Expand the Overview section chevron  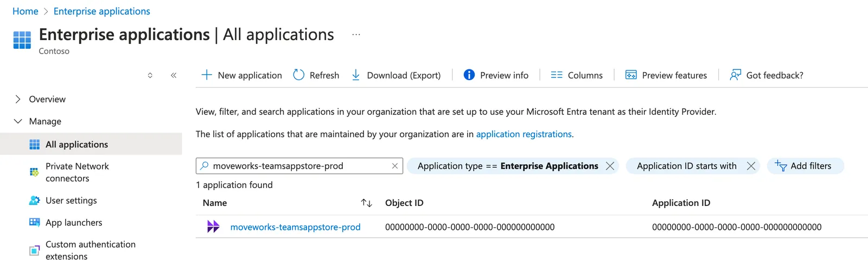point(18,99)
